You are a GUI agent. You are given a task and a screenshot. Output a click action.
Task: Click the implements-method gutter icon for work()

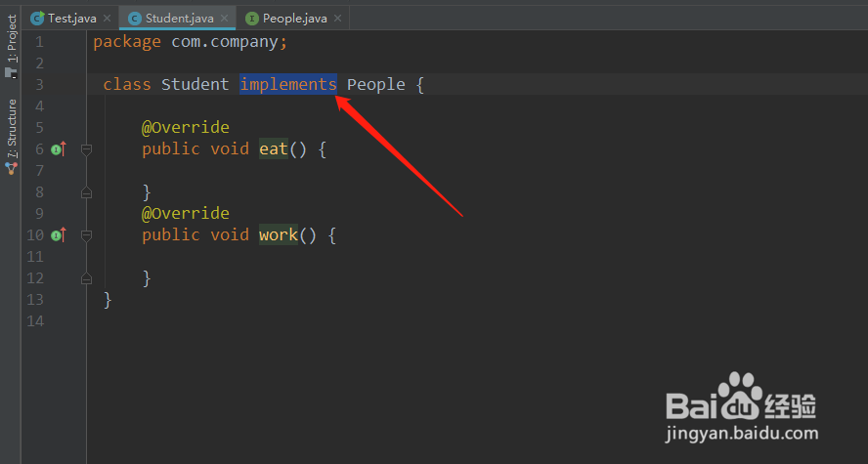pyautogui.click(x=59, y=235)
